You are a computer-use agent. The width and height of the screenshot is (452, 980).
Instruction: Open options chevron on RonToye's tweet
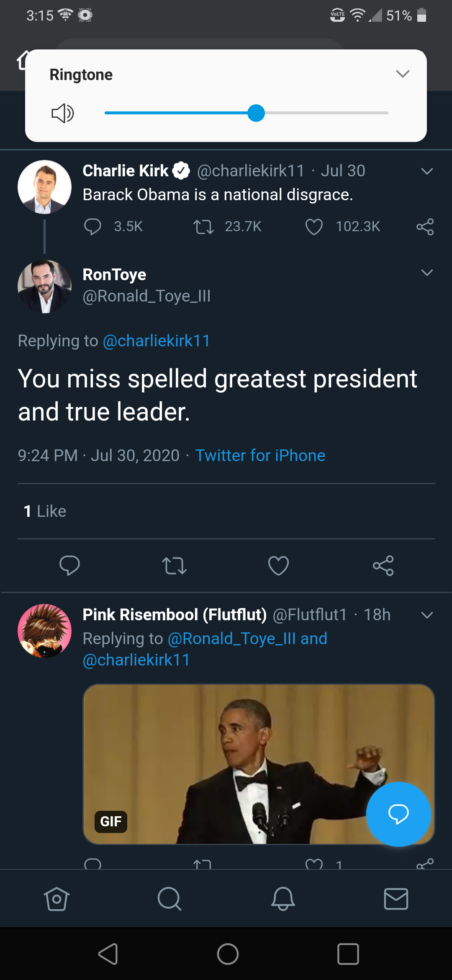(x=427, y=273)
